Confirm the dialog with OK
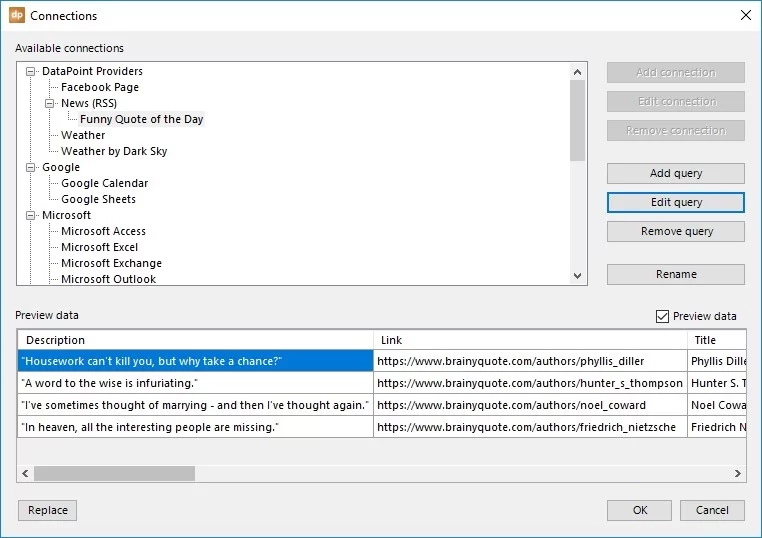This screenshot has width=762, height=538. point(639,510)
